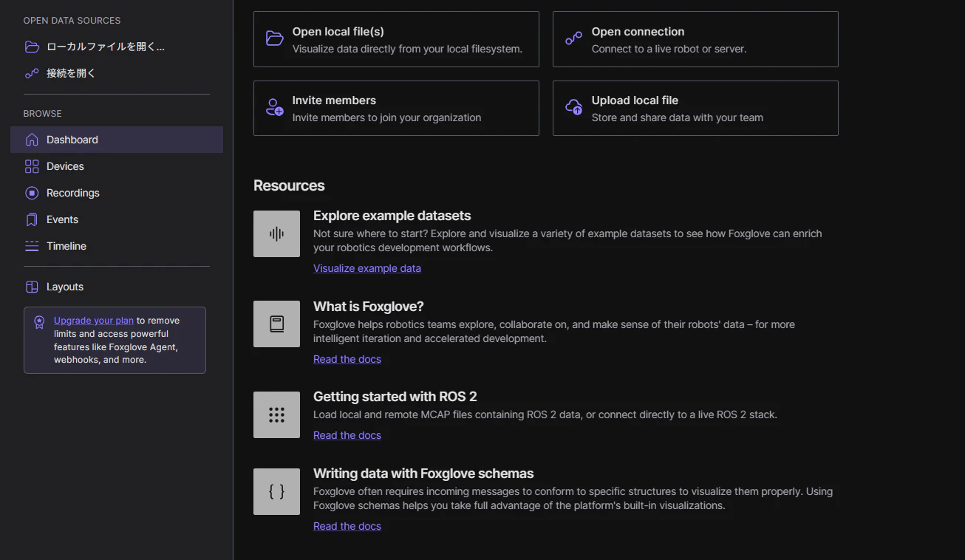Click the Invite members card
Viewport: 965px width, 560px height.
tap(396, 108)
